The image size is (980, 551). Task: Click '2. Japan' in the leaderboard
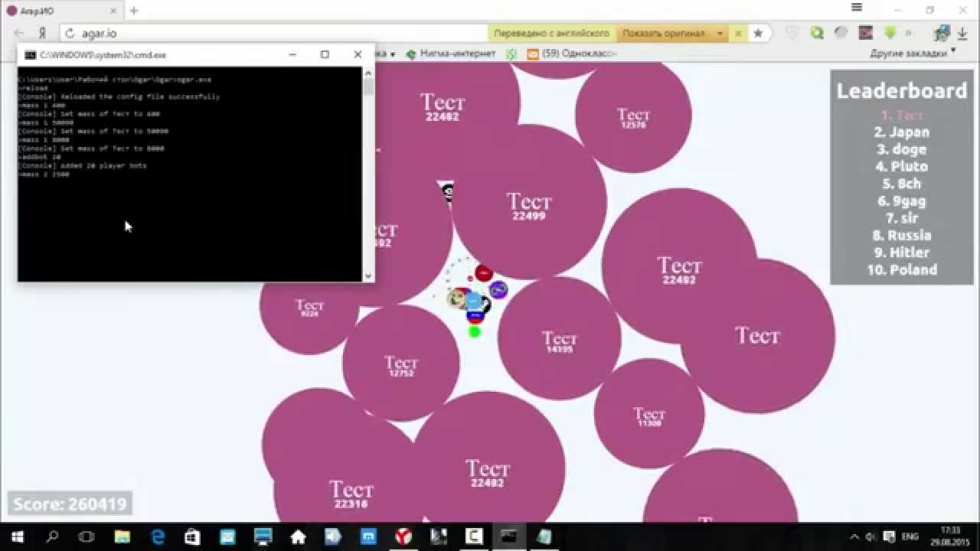click(902, 132)
